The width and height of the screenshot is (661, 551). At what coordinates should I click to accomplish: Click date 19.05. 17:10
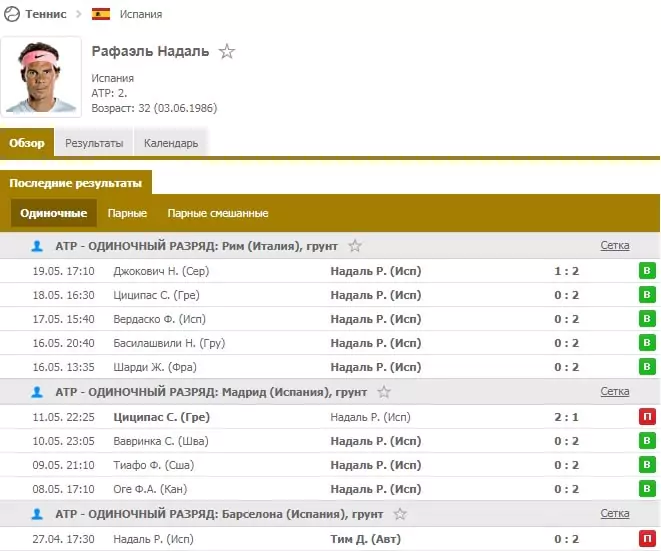point(64,271)
